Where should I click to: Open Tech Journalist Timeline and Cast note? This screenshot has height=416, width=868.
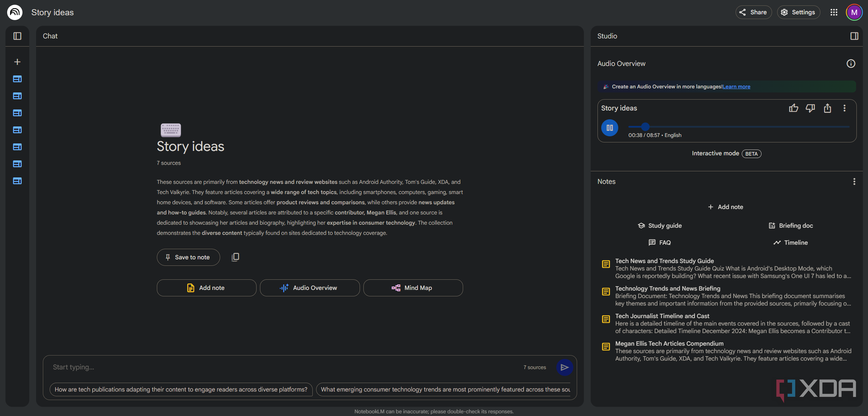coord(727,324)
